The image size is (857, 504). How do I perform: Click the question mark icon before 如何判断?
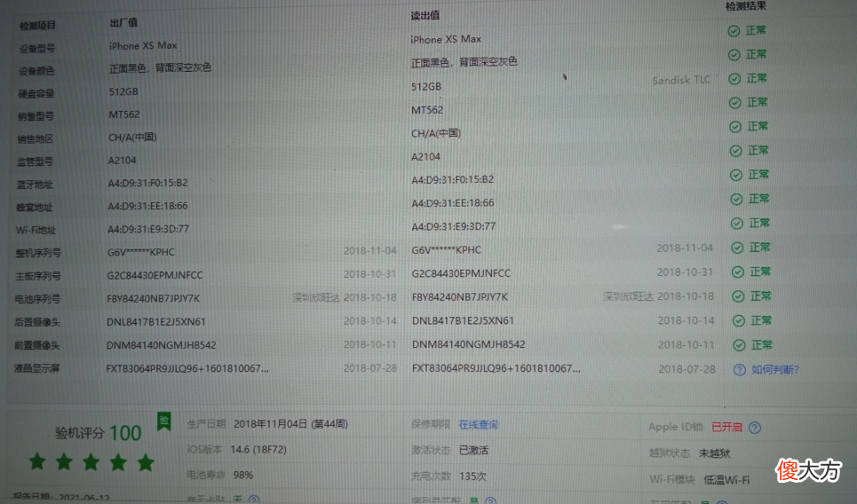[x=740, y=370]
